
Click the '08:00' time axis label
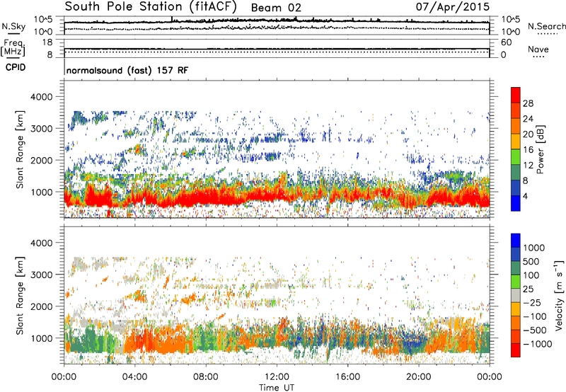[206, 377]
